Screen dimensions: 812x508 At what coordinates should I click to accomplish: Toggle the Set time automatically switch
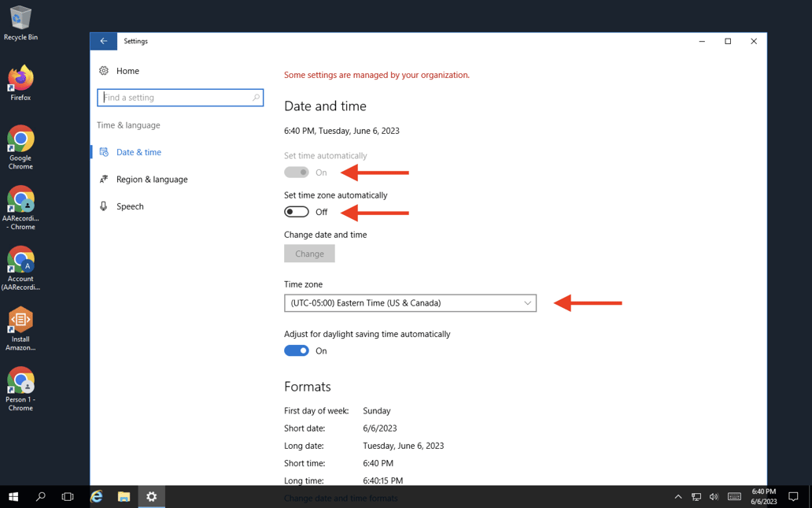point(297,172)
